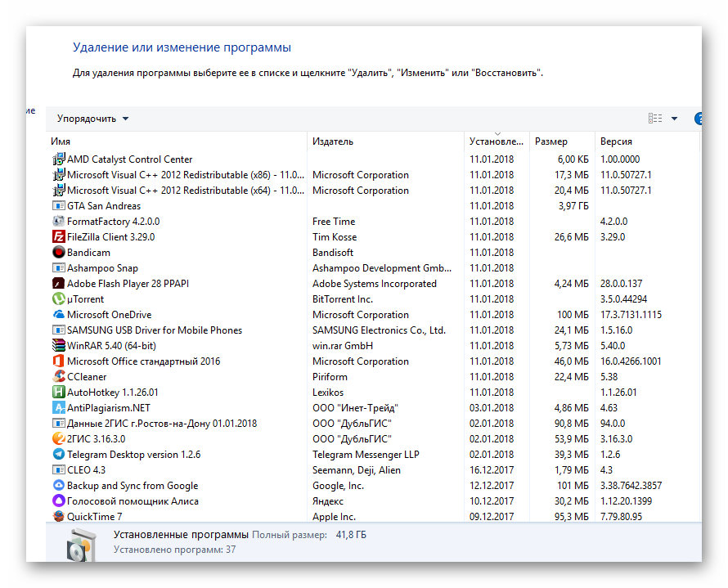Sort by Версия column header
Image resolution: width=728 pixels, height=588 pixels.
pos(646,141)
